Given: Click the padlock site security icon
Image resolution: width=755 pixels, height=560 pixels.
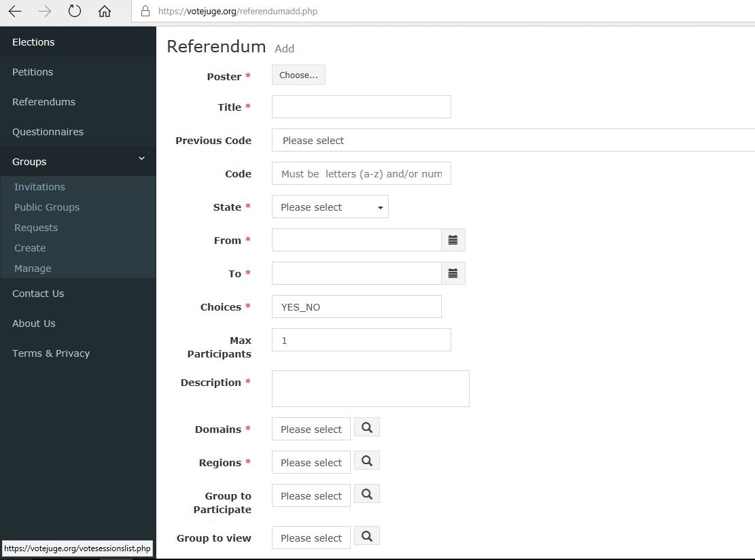Looking at the screenshot, I should click(x=145, y=11).
